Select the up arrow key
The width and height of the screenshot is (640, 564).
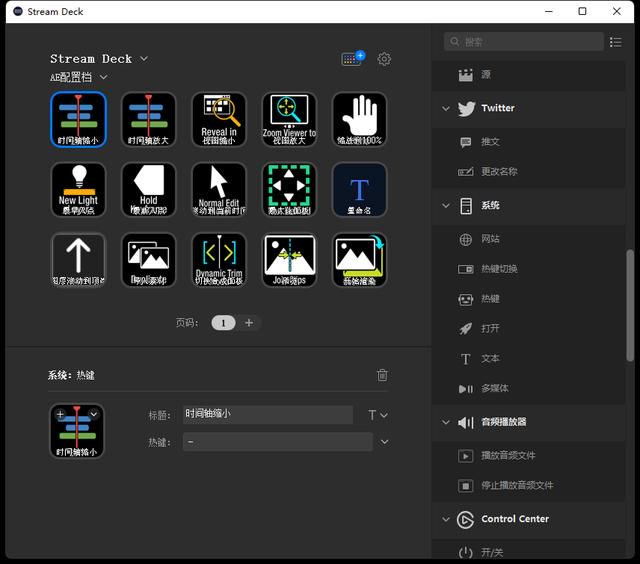(78, 260)
